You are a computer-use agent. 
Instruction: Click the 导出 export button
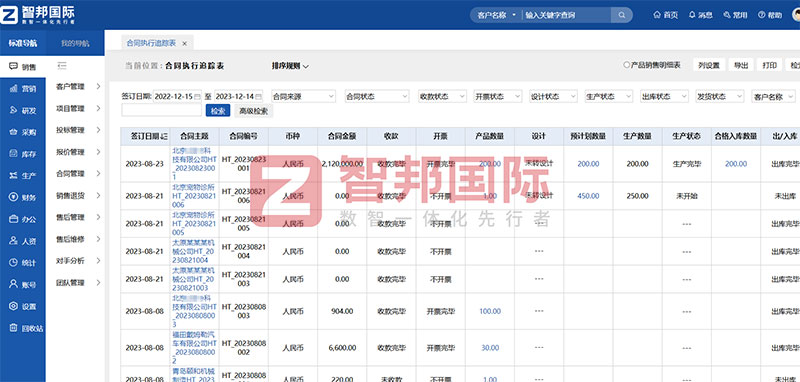tap(741, 65)
